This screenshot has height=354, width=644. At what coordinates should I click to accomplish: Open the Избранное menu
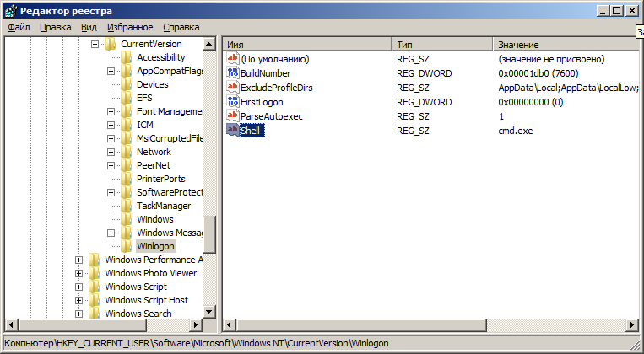pyautogui.click(x=129, y=27)
